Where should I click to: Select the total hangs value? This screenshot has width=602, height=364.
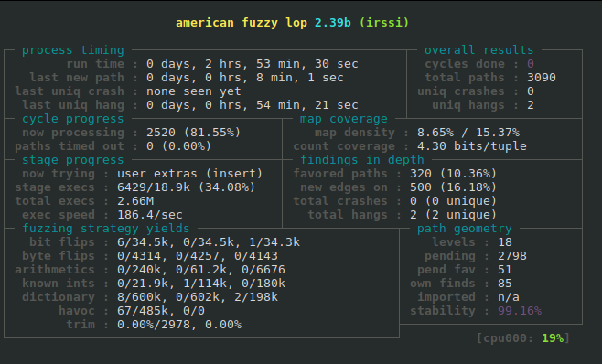(454, 215)
